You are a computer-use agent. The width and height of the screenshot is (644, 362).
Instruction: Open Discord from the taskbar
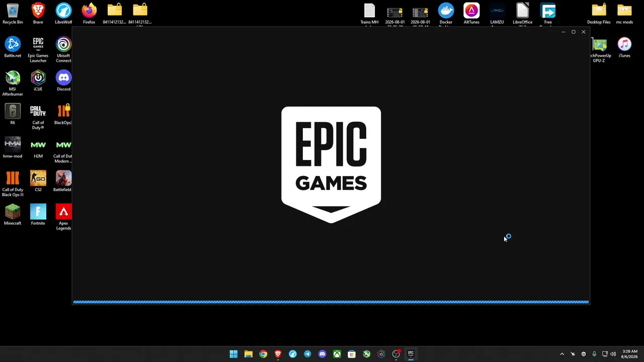pyautogui.click(x=323, y=354)
